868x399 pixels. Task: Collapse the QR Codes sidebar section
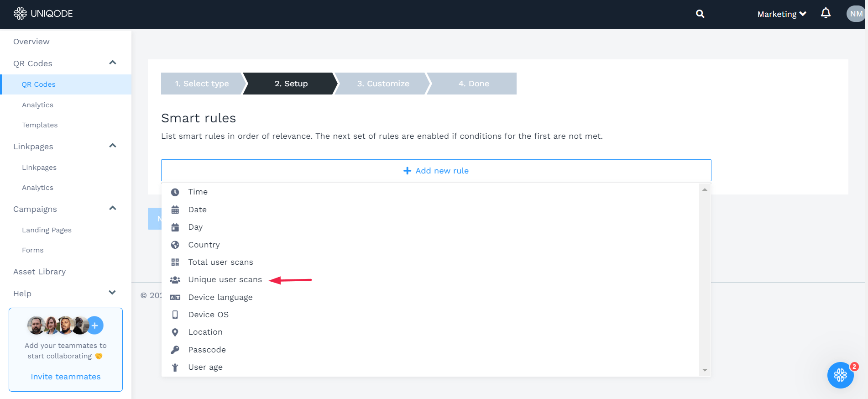pyautogui.click(x=113, y=63)
